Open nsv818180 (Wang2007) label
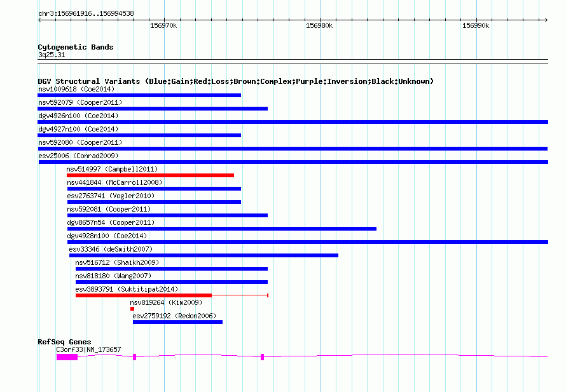This screenshot has width=566, height=392. point(113,276)
